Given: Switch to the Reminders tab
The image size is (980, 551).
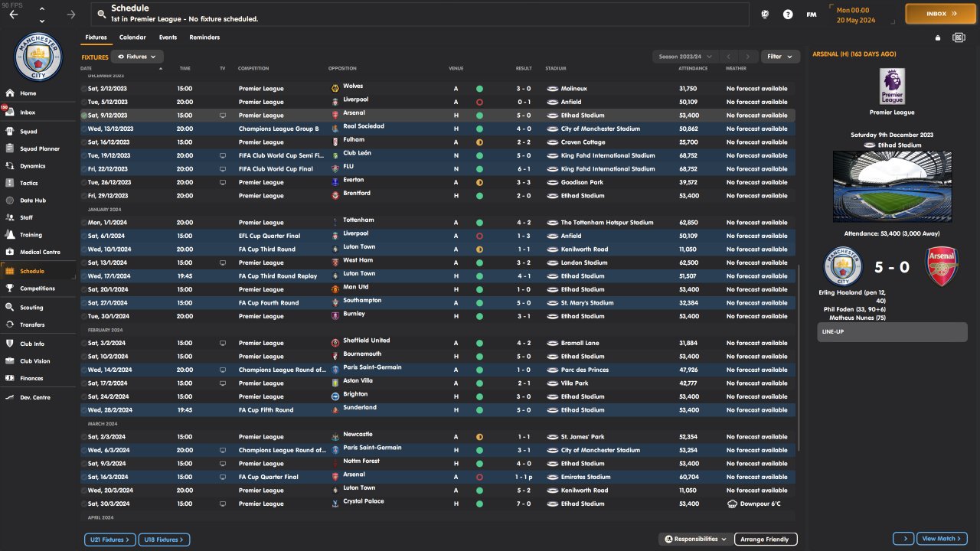Looking at the screenshot, I should (204, 37).
